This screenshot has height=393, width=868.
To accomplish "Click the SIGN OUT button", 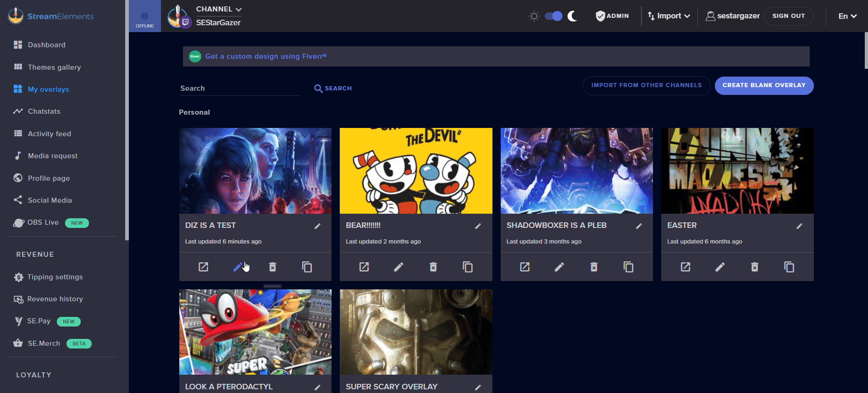I will [789, 16].
